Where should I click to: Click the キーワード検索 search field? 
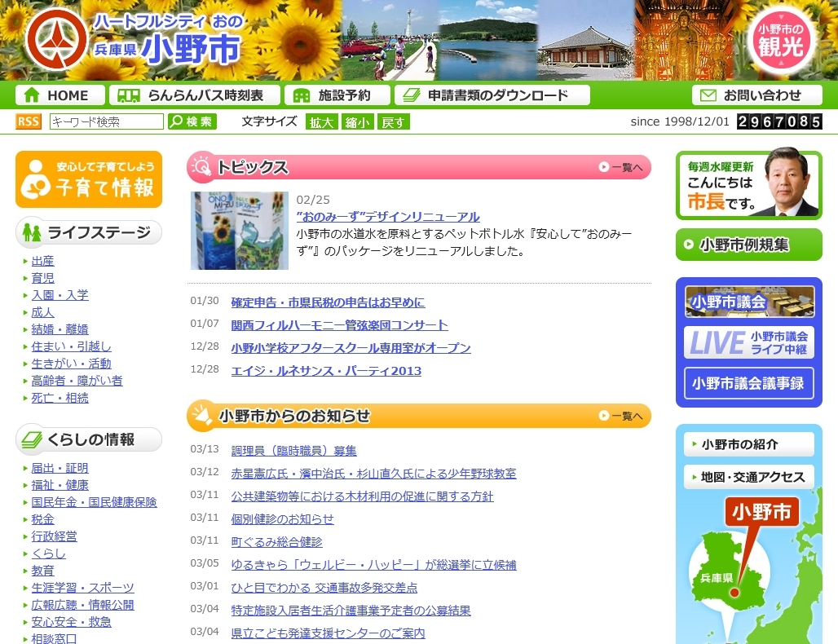[106, 121]
